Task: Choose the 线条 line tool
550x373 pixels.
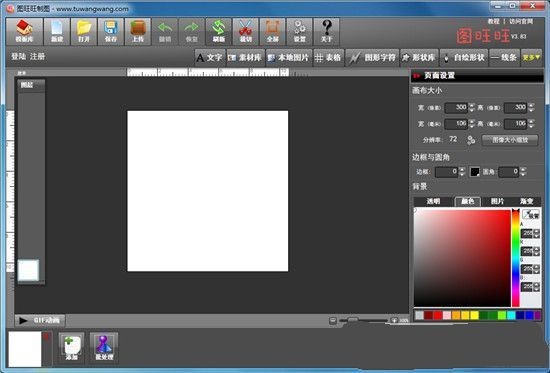Action: point(504,58)
